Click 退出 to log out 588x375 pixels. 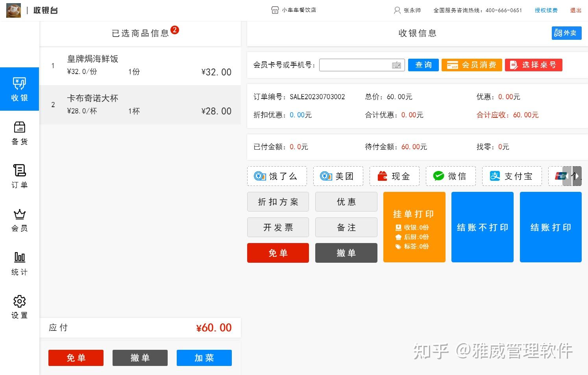pyautogui.click(x=575, y=10)
